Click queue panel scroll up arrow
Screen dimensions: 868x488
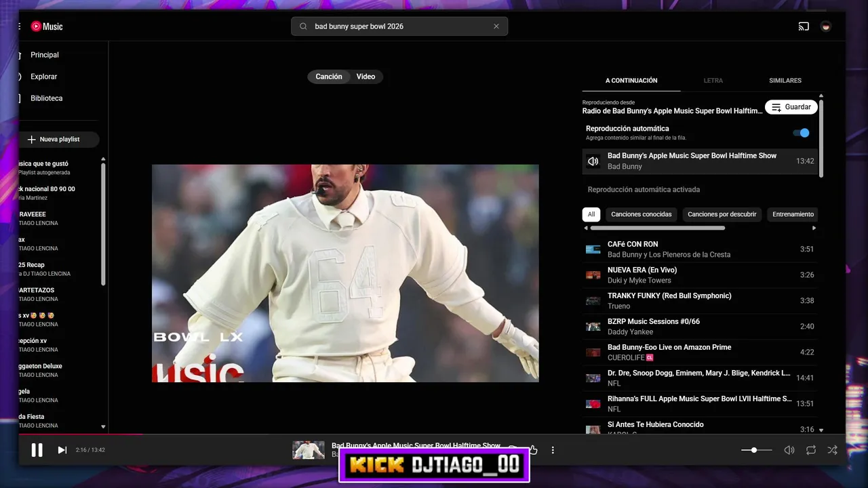[x=821, y=96]
